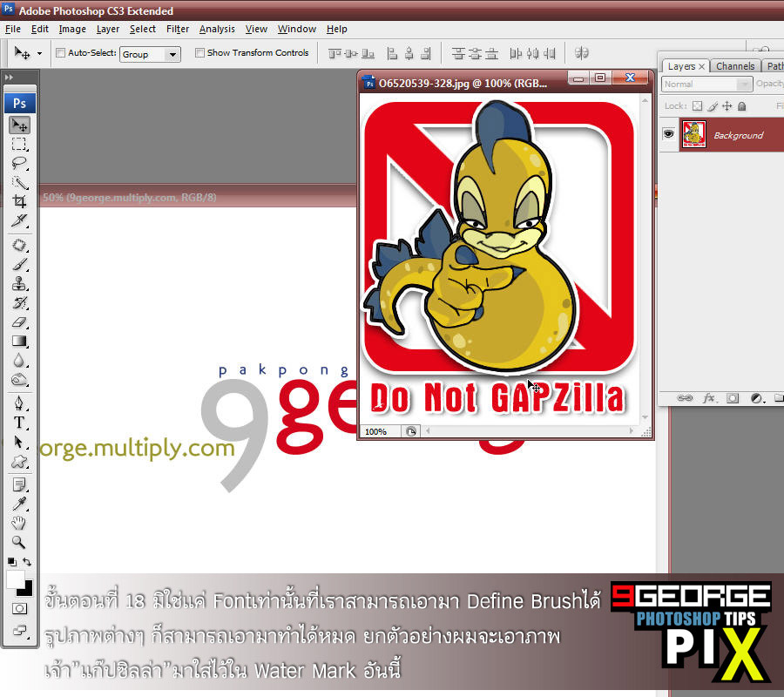Select the Path Selection tool
Viewport: 784px width, 697px height.
pyautogui.click(x=19, y=442)
